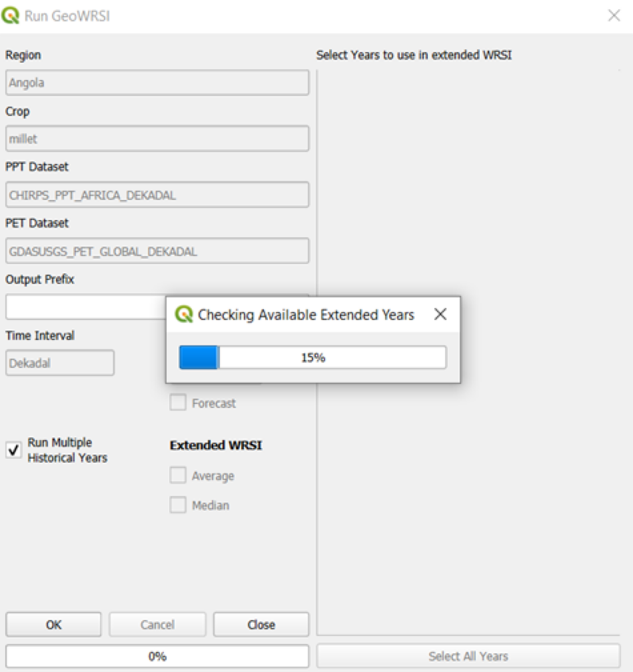Click the QGIS logo in Run GeoWRSI title bar
Screen dimensions: 633x672
click(11, 16)
